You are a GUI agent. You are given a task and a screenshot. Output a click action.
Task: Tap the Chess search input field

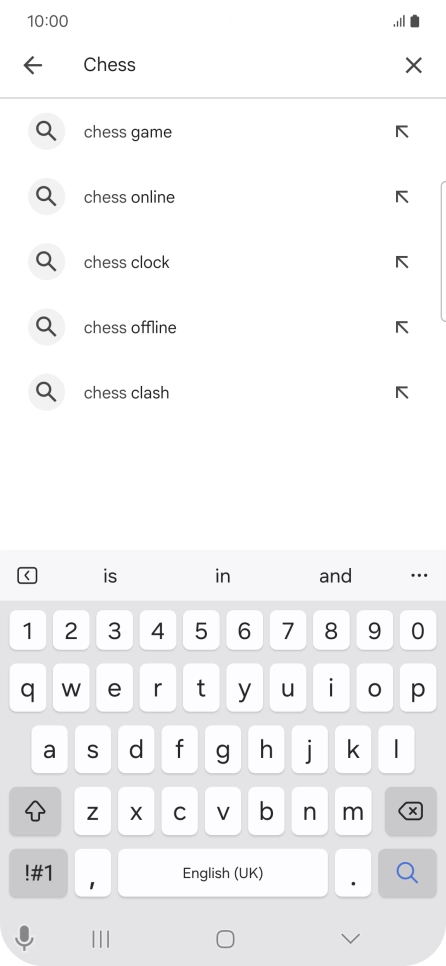tap(234, 65)
